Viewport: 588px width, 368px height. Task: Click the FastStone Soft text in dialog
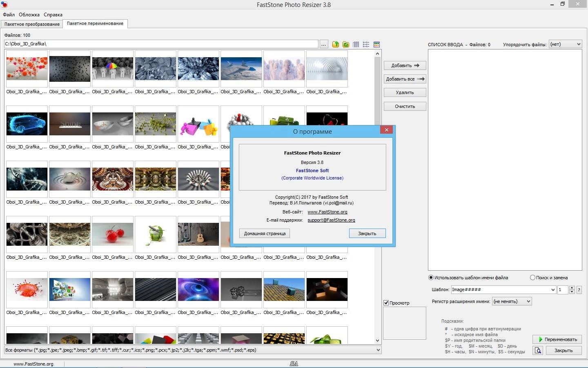(312, 171)
